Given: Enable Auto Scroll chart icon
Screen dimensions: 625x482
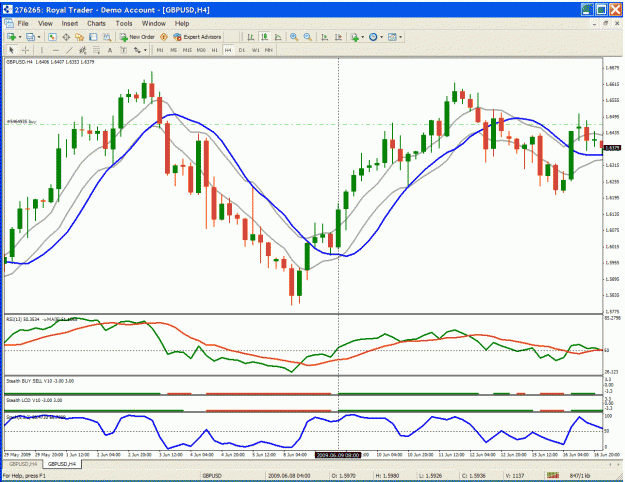Looking at the screenshot, I should (x=324, y=37).
